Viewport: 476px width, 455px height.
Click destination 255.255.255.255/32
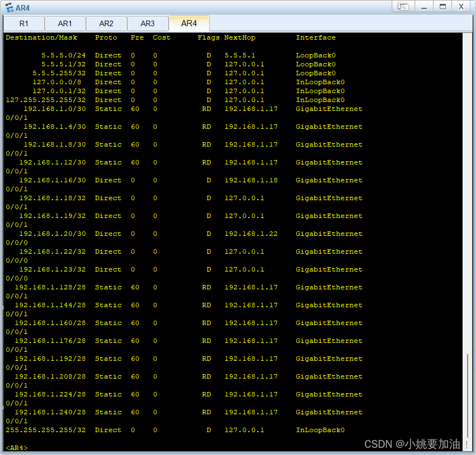click(x=46, y=430)
